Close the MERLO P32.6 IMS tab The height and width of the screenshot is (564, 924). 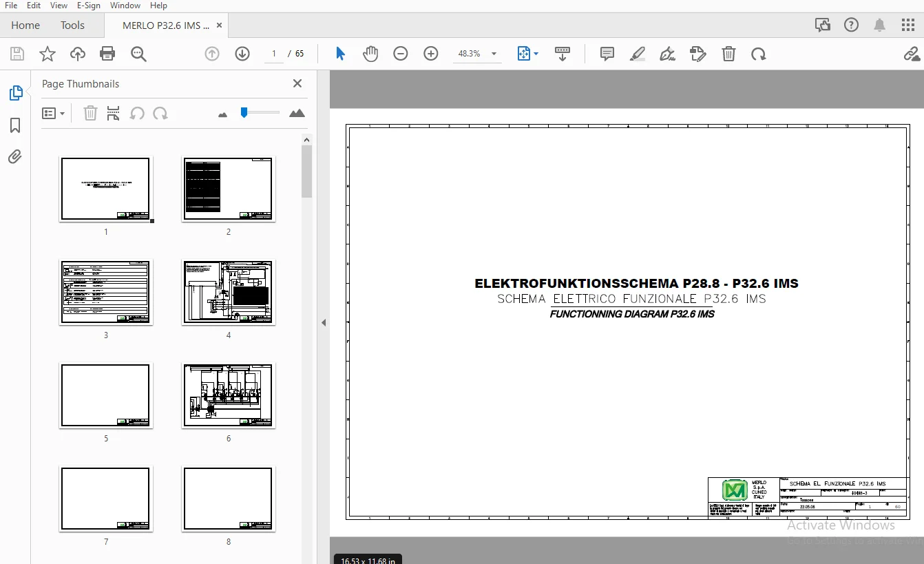coord(220,25)
